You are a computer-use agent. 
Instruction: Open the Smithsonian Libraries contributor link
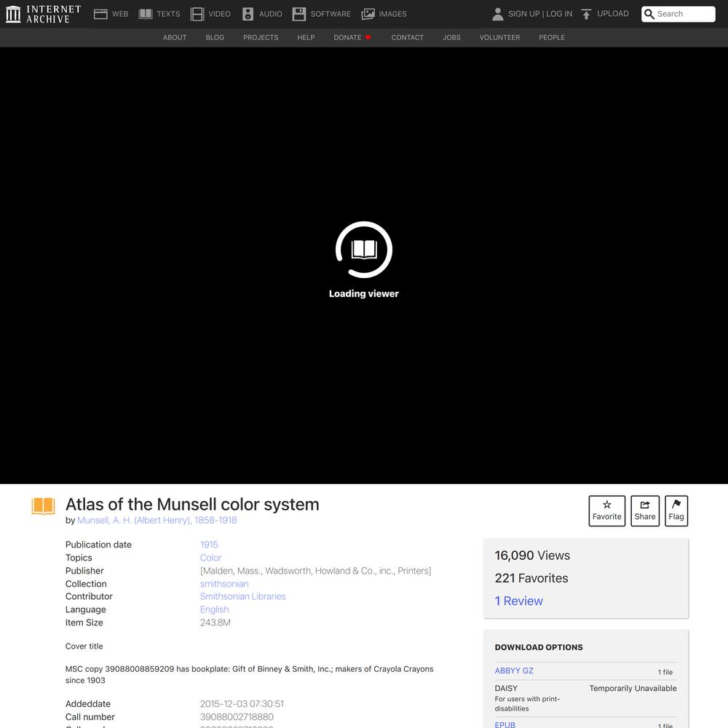[243, 597]
